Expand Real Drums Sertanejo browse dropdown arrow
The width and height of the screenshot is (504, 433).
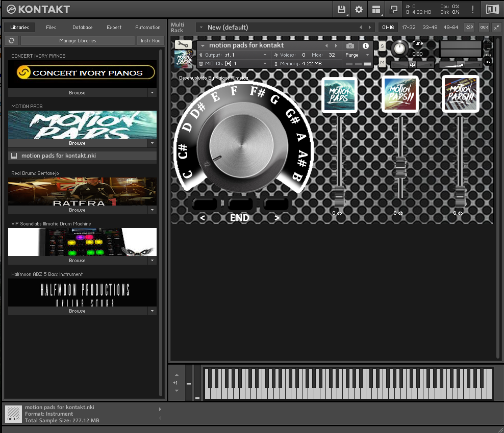[152, 210]
